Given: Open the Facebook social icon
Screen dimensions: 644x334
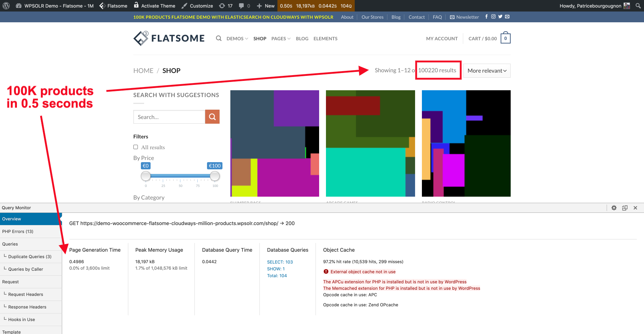Looking at the screenshot, I should [x=487, y=17].
